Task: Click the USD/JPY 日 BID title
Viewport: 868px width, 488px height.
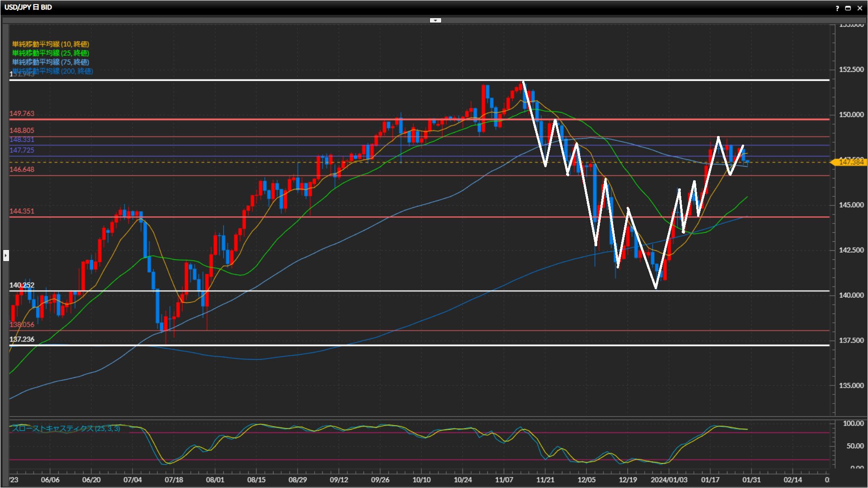Action: tap(28, 7)
